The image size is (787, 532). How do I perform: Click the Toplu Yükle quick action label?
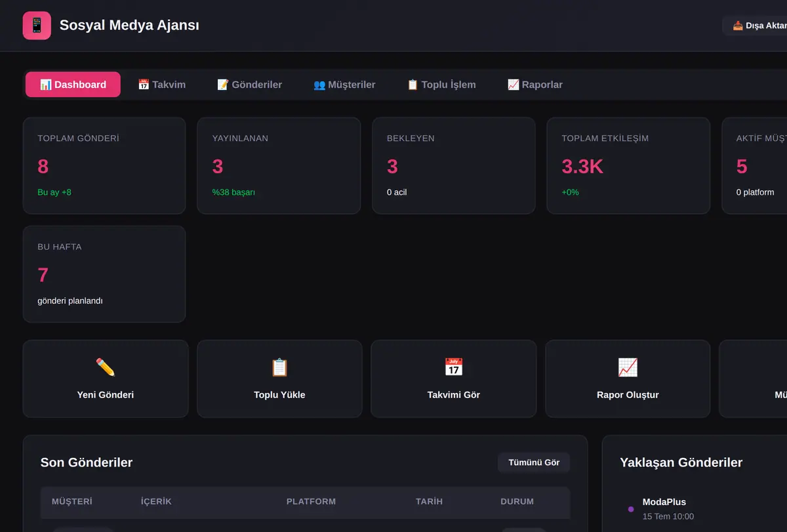279,395
